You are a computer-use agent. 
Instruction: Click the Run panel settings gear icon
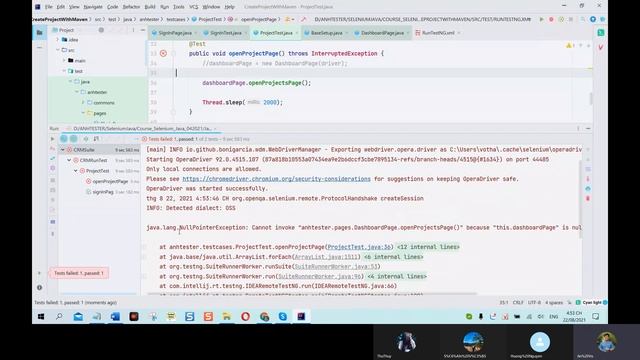coord(578,128)
